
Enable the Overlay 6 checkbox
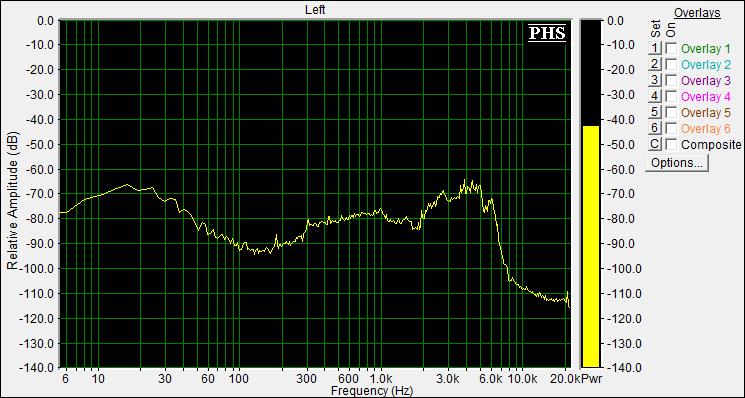point(671,129)
